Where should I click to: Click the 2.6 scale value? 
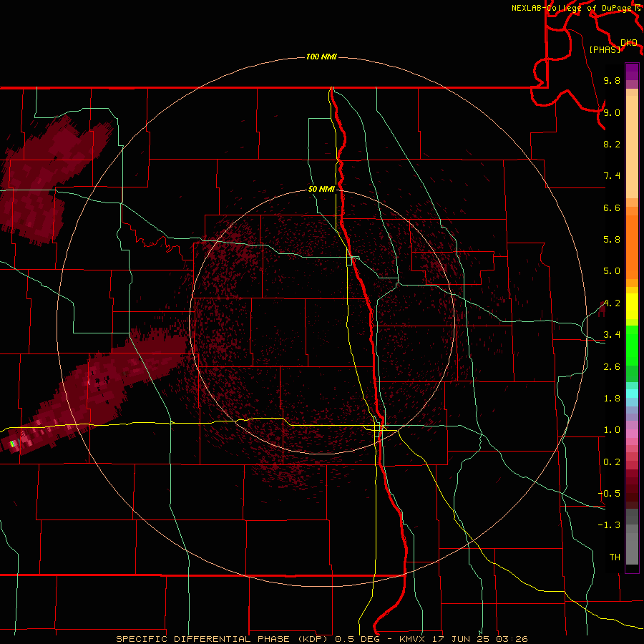coord(612,367)
